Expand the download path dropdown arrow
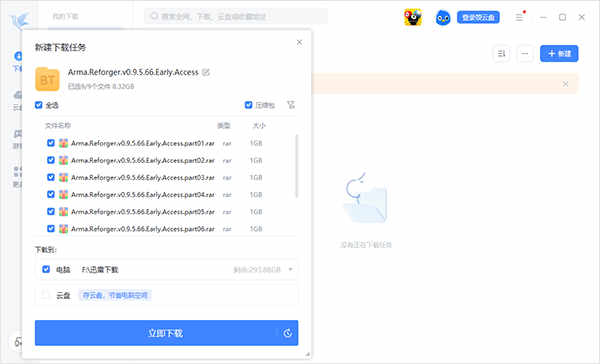The image size is (600, 364). tap(290, 269)
